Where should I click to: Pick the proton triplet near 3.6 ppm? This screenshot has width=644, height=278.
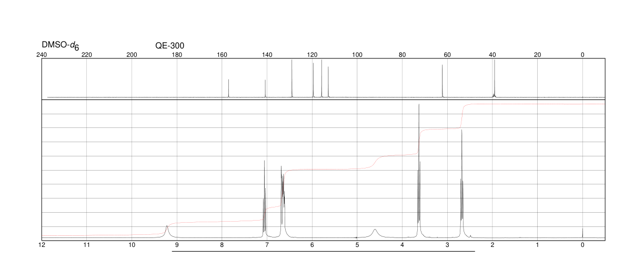coord(419,171)
